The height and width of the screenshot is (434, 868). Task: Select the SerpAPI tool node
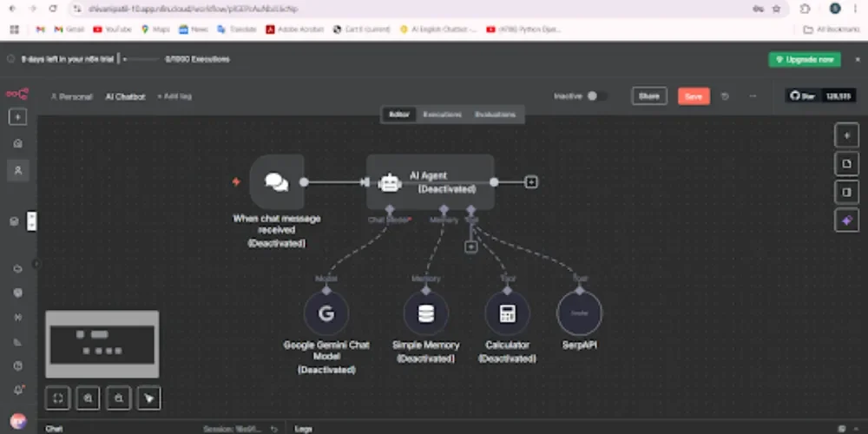[579, 313]
